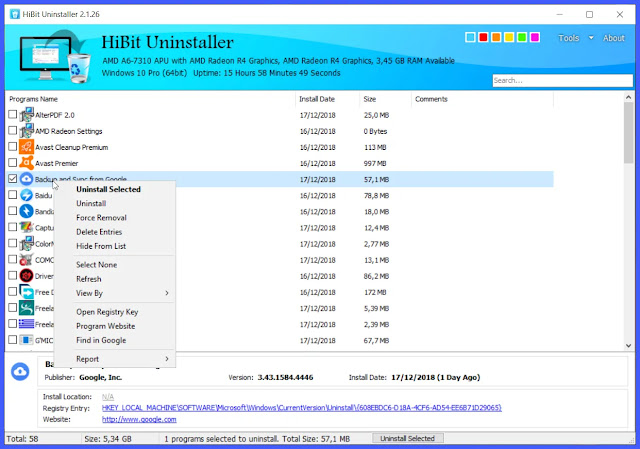Click the N/A install location link

tap(108, 397)
